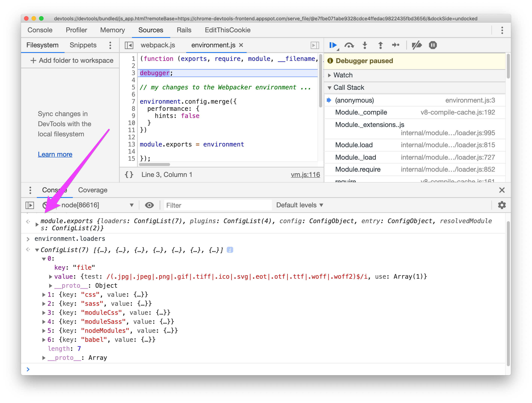This screenshot has height=403, width=532.
Task: Open DevTools main three-dot menu
Action: pyautogui.click(x=502, y=30)
